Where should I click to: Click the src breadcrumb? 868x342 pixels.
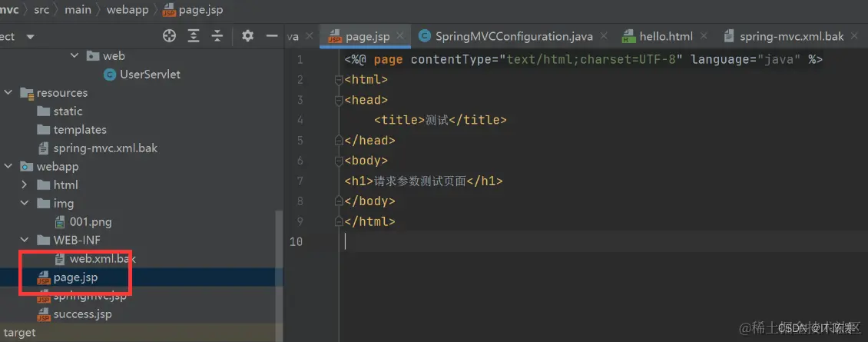(41, 10)
